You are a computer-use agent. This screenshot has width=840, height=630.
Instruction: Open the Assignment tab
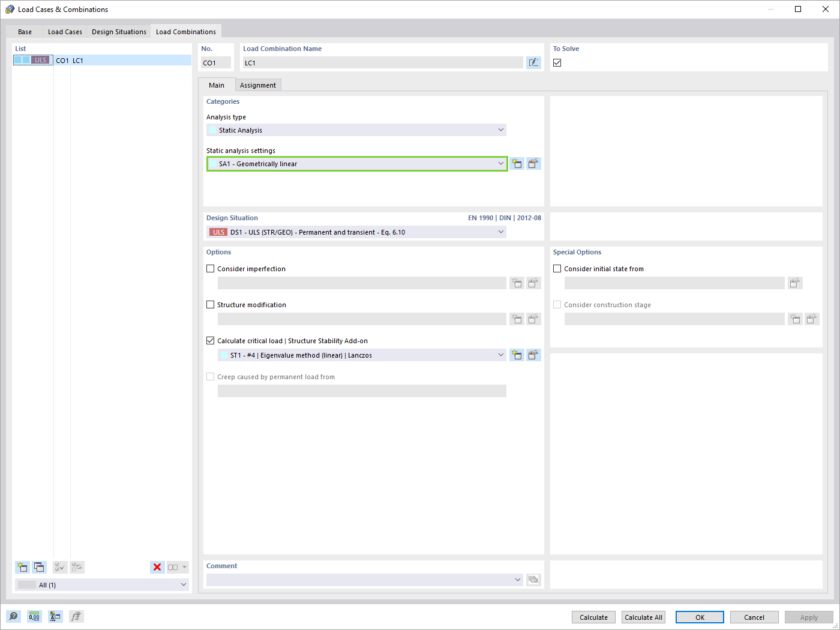click(x=258, y=85)
